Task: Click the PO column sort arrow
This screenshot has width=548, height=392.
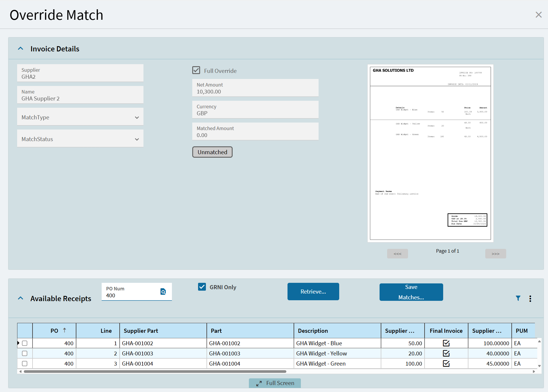Action: click(x=64, y=330)
